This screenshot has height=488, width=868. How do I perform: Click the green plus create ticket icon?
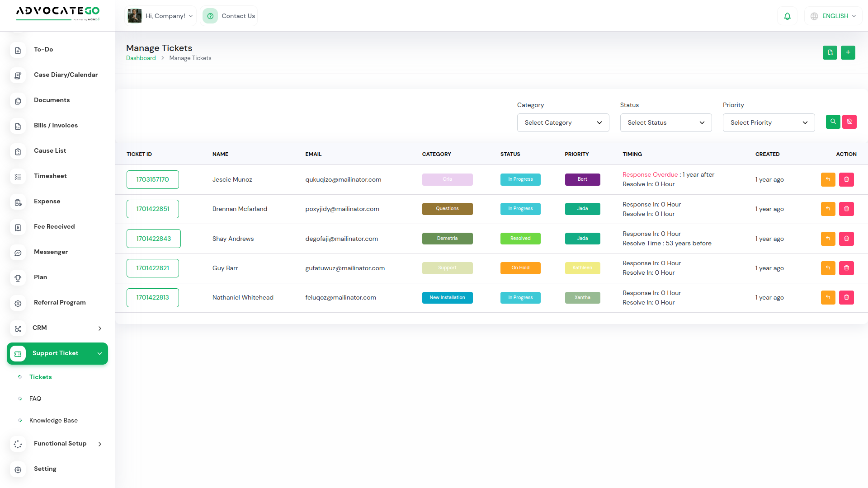(848, 52)
